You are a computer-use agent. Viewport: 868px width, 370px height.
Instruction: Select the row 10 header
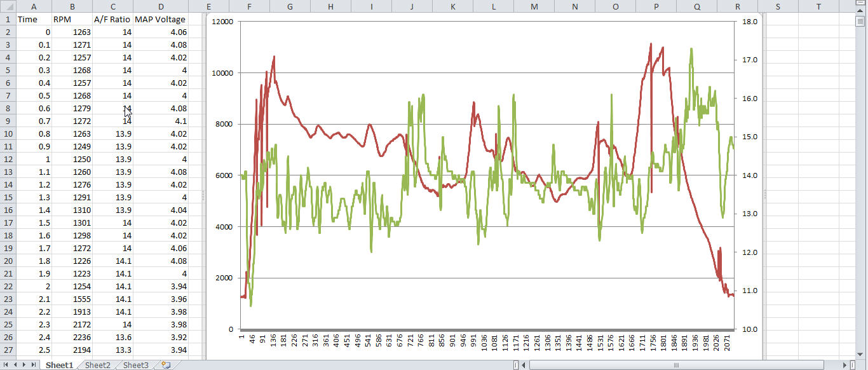pyautogui.click(x=8, y=134)
